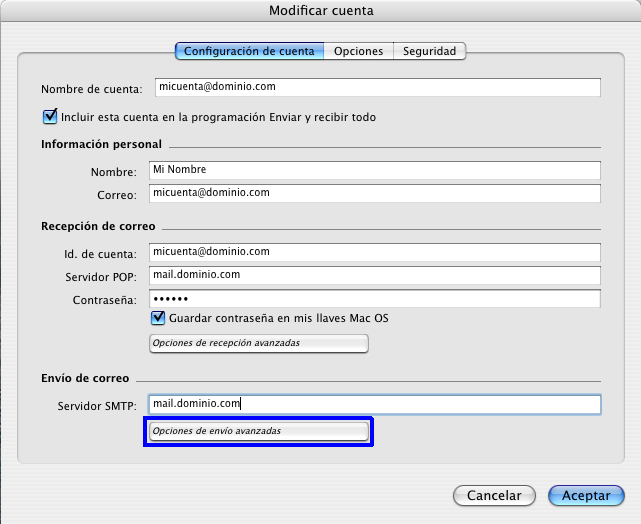This screenshot has width=641, height=524.
Task: Click the Información personal section heading
Action: pyautogui.click(x=101, y=145)
